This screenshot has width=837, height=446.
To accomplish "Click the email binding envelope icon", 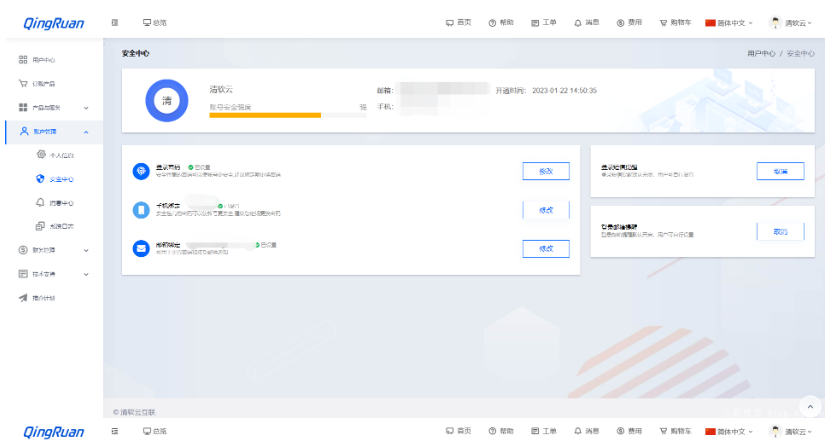I will click(x=141, y=249).
